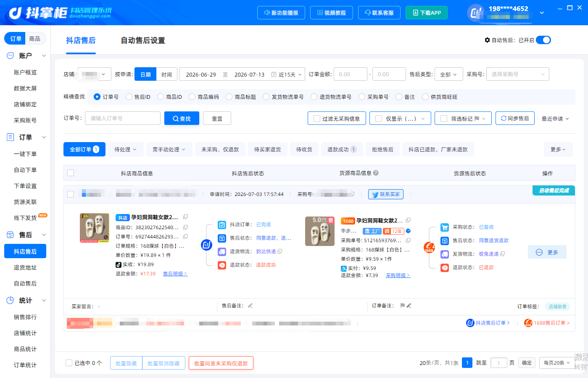The height and width of the screenshot is (378, 588).
Task: Open the 售后明细 link
Action: click(175, 274)
